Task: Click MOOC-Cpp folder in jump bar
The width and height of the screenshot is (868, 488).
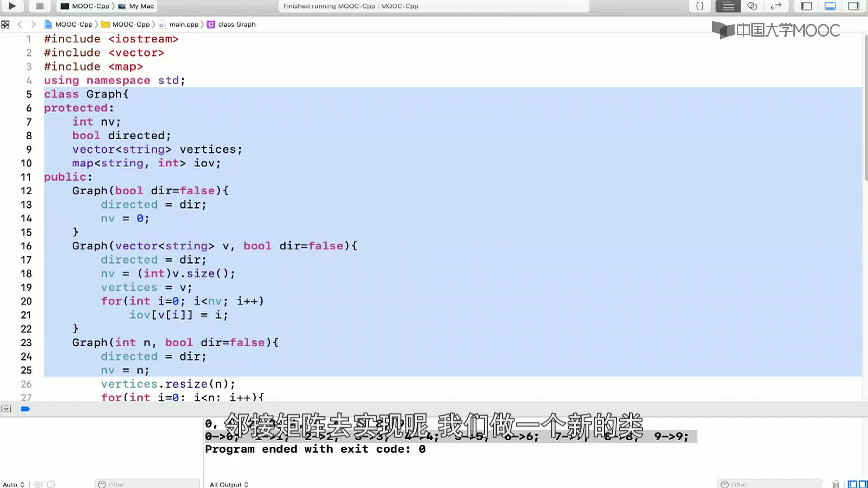Action: coord(125,24)
